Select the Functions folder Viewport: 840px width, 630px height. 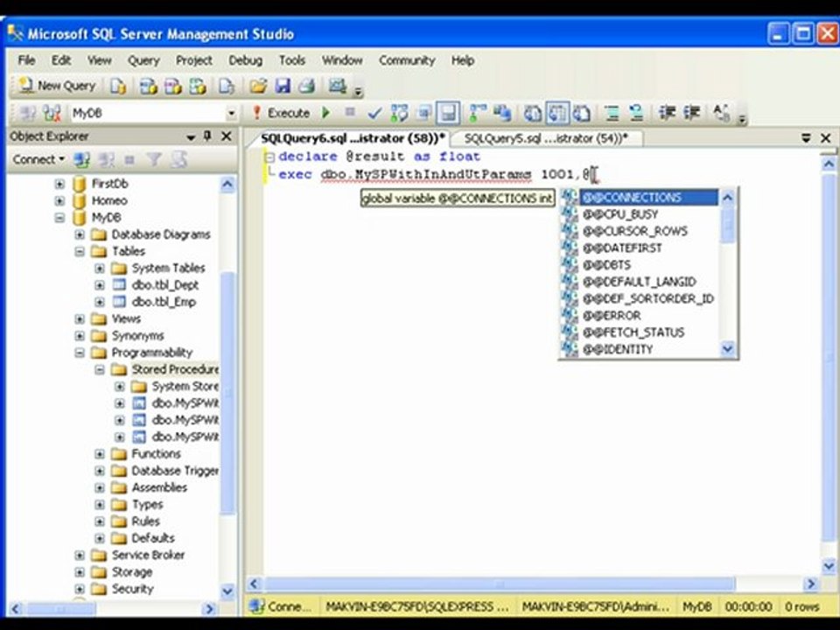[156, 454]
